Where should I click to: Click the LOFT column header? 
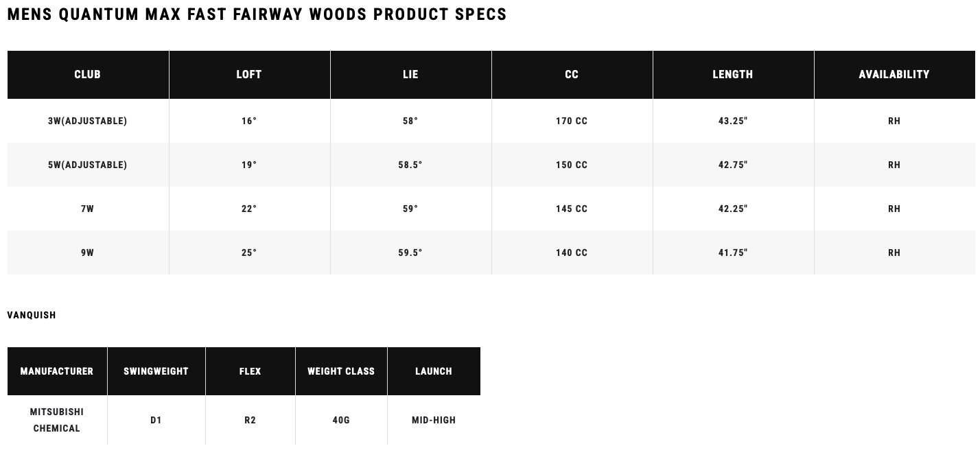pyautogui.click(x=249, y=74)
